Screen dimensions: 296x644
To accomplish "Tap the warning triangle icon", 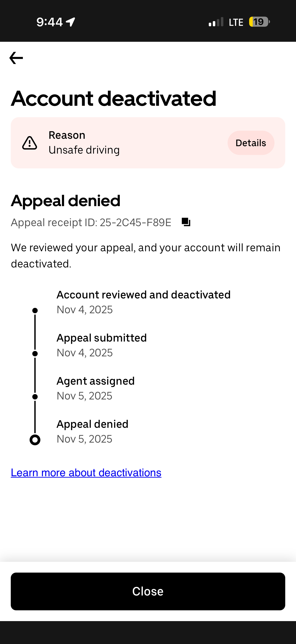I will pyautogui.click(x=30, y=143).
